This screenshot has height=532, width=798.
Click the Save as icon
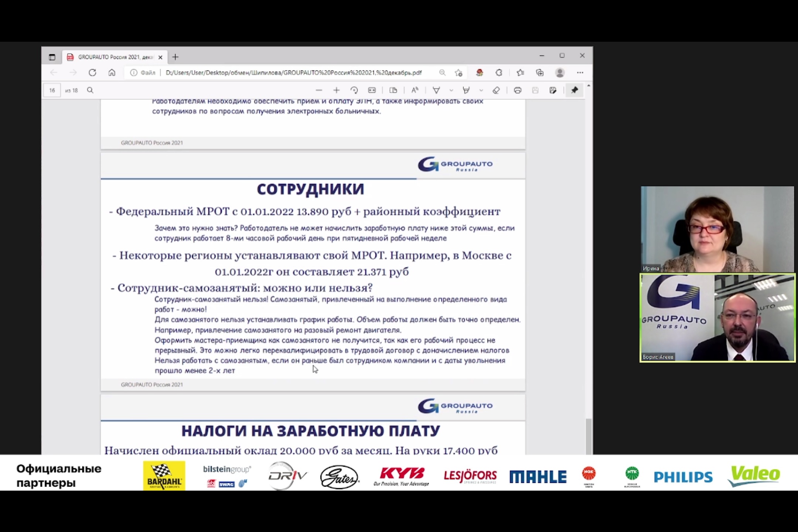click(x=553, y=90)
